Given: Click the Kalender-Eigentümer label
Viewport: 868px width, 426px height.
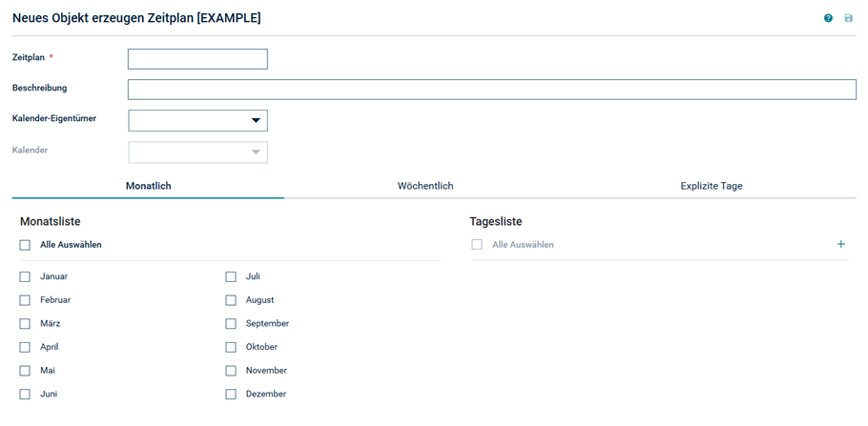Looking at the screenshot, I should pos(54,118).
